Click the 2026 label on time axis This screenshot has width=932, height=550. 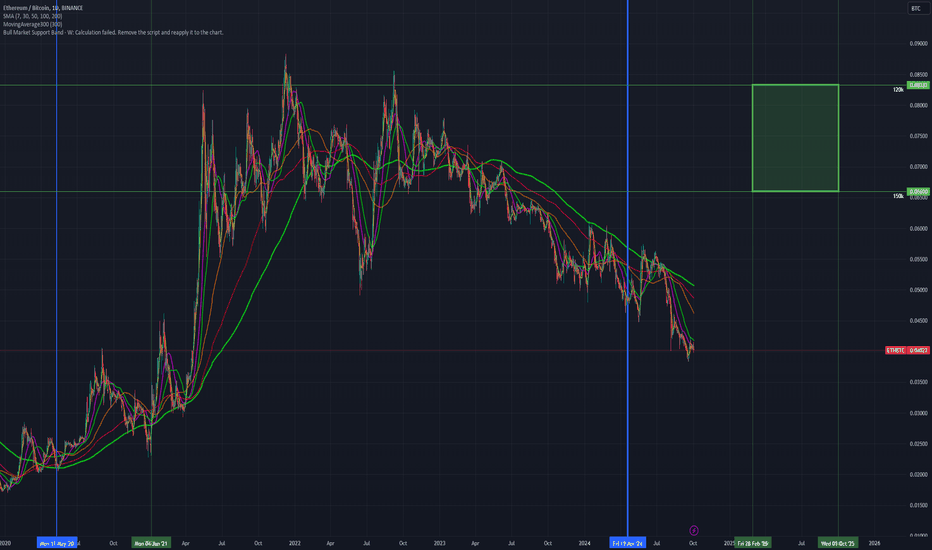[x=874, y=543]
